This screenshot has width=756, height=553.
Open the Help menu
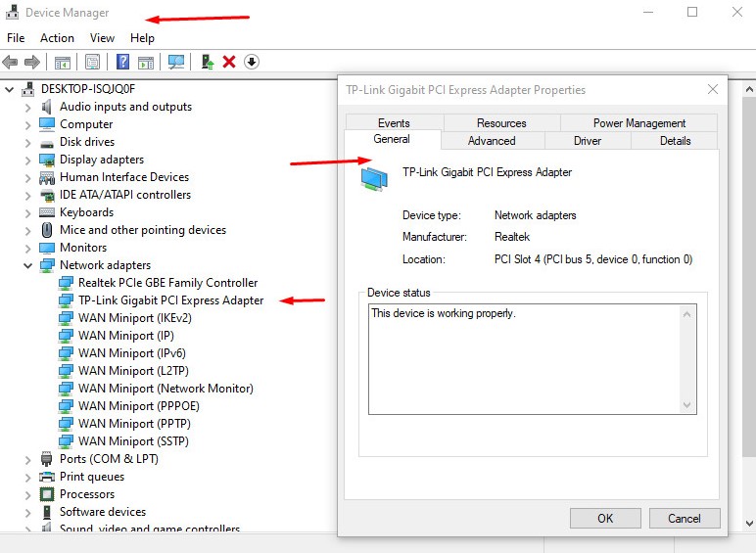142,38
